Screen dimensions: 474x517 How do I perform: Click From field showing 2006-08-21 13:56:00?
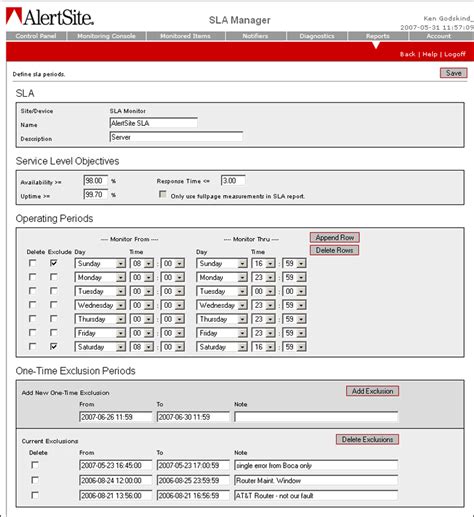point(116,495)
